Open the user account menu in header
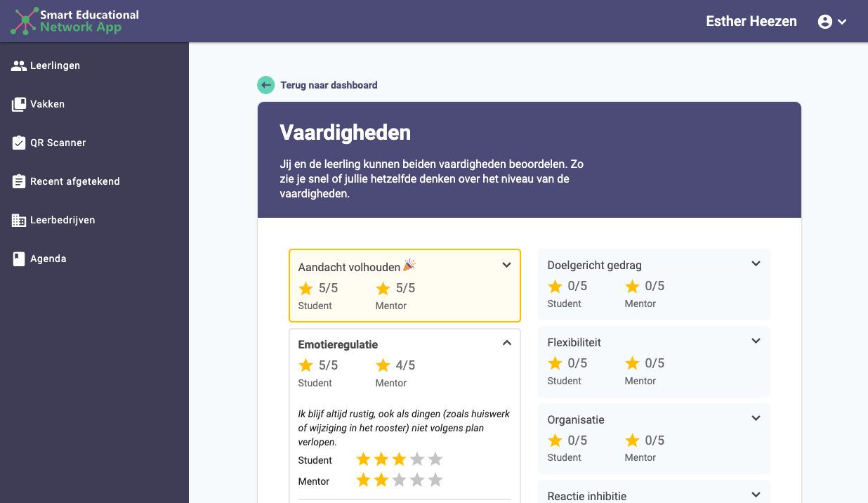 click(x=832, y=22)
